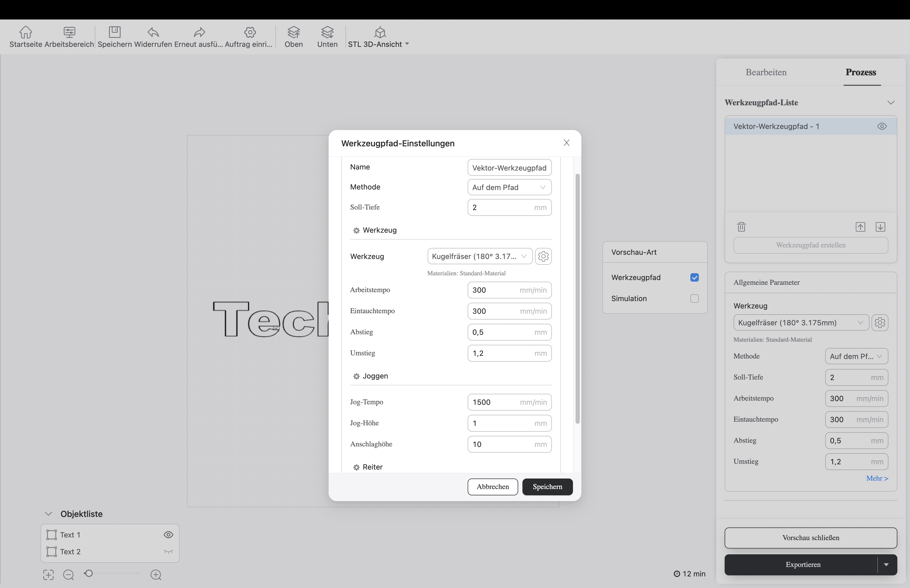The image size is (910, 588).
Task: Hide Text 1 with eye icon
Action: coord(169,535)
